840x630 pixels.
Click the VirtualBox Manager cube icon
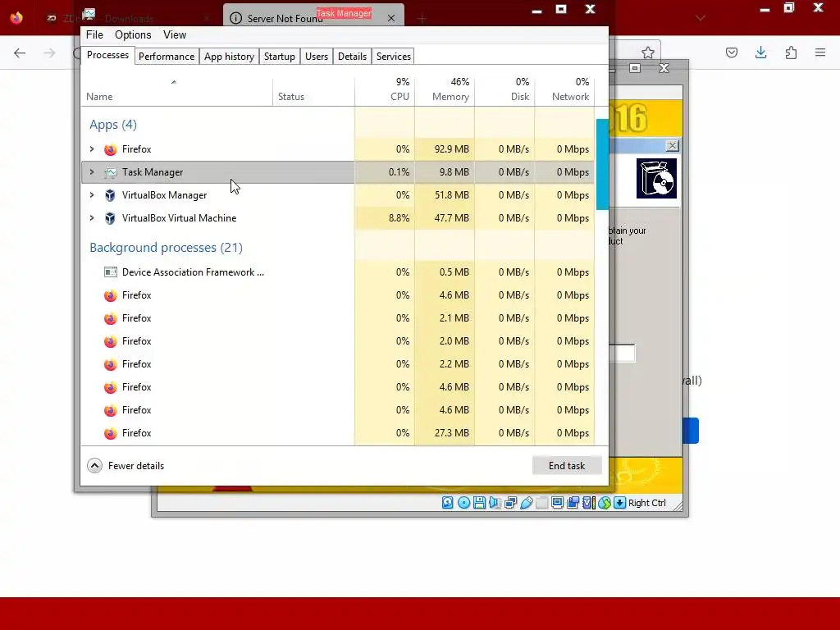pos(111,195)
